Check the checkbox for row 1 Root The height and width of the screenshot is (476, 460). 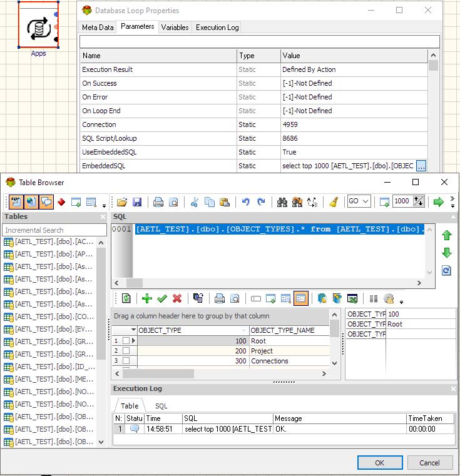(x=126, y=341)
